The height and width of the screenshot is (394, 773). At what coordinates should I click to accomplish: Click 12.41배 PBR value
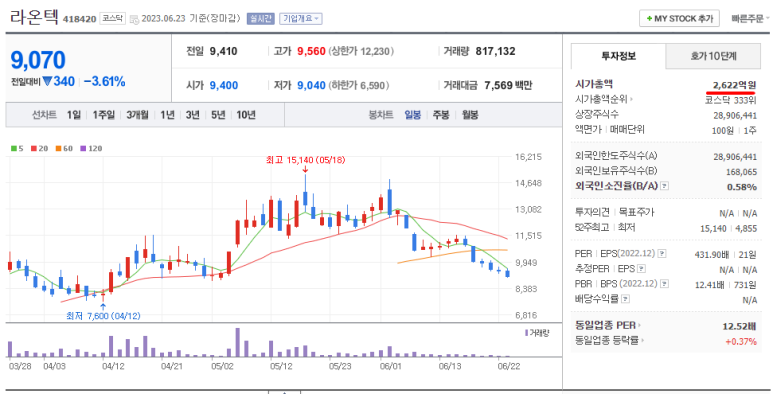pyautogui.click(x=711, y=285)
